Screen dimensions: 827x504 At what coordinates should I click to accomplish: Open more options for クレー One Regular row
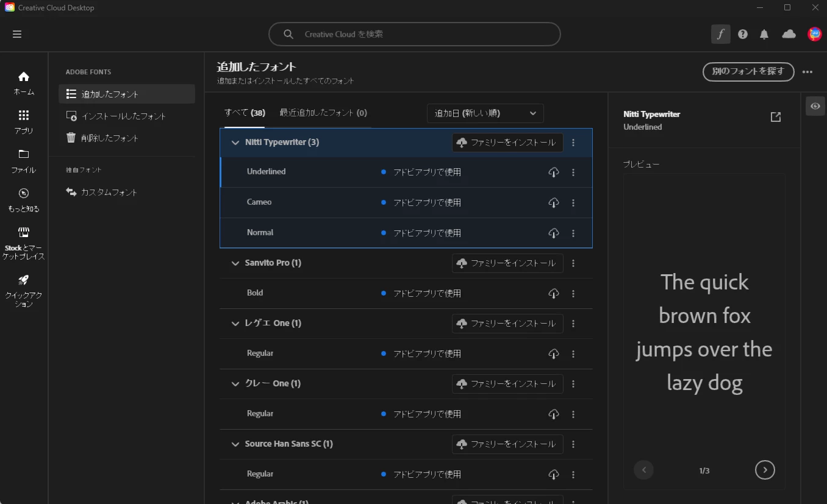573,414
